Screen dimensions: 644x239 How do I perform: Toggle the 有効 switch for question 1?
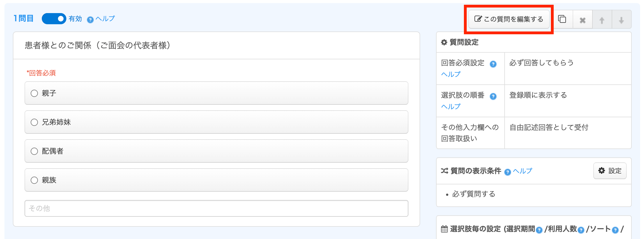54,19
